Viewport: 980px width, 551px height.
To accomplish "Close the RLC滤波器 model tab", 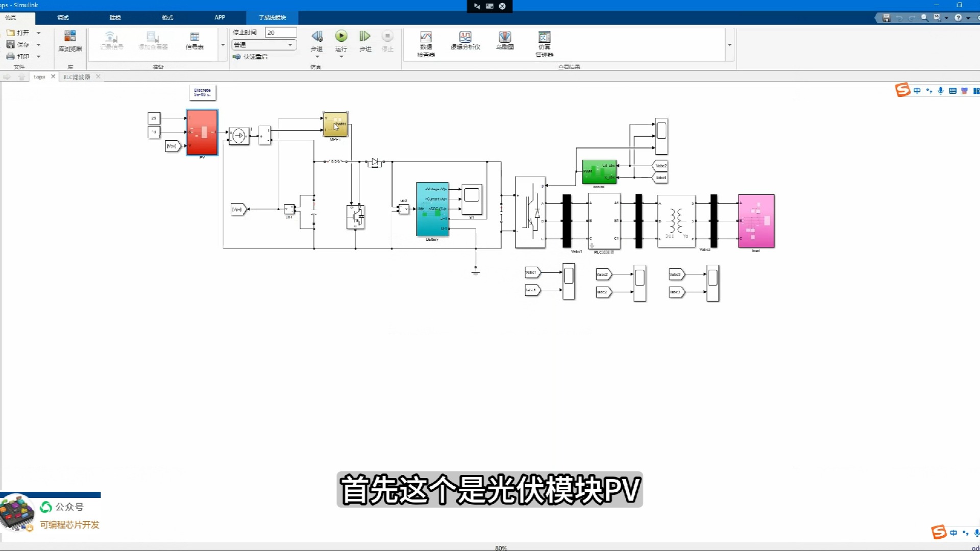I will [98, 77].
